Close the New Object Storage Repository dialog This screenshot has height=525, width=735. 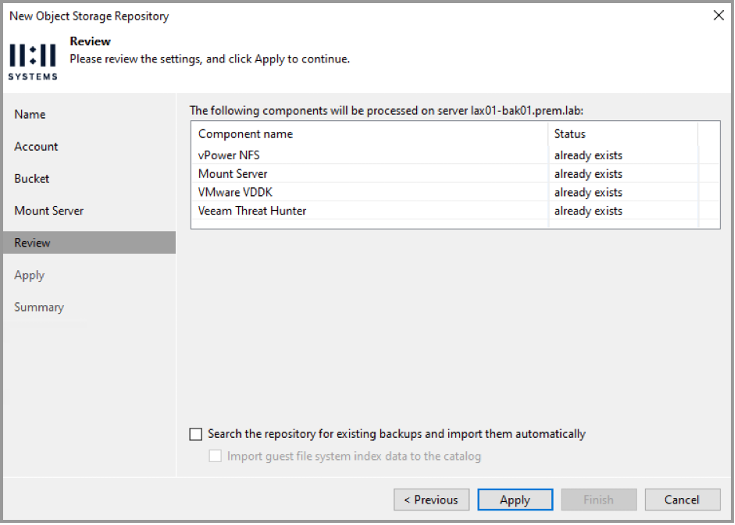718,15
